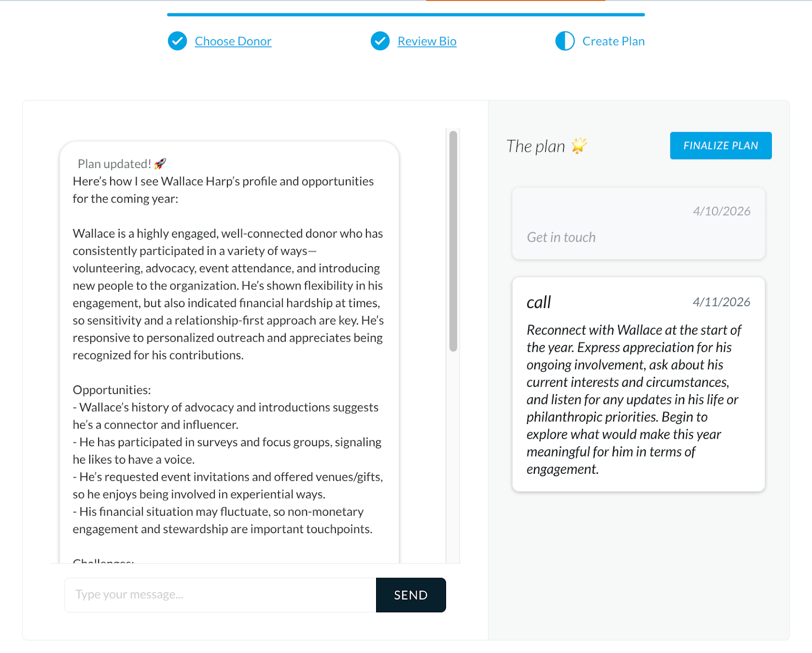Click the 4/11/2026 date on call card
Viewport: 812px width, 653px height.
pos(722,302)
